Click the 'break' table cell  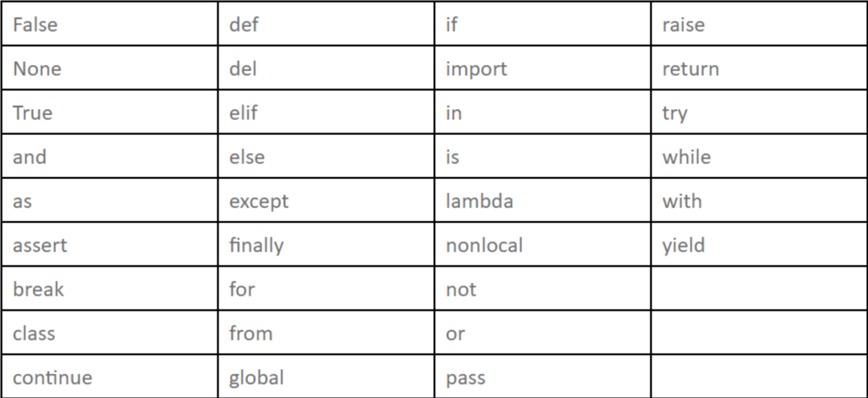click(39, 289)
